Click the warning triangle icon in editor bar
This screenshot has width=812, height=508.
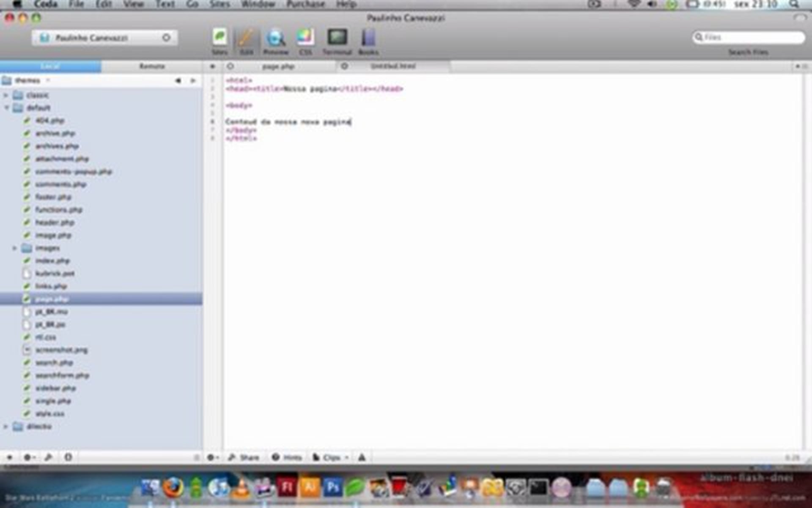pos(362,457)
